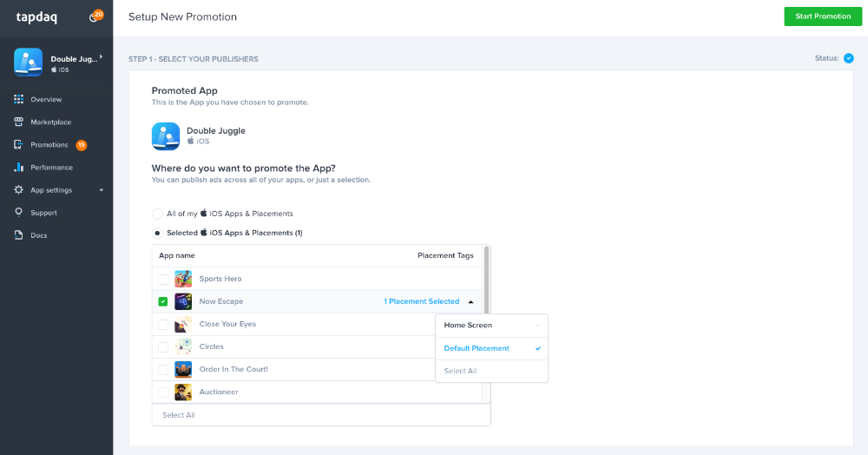
Task: Open Overview in the sidebar
Action: tap(46, 100)
